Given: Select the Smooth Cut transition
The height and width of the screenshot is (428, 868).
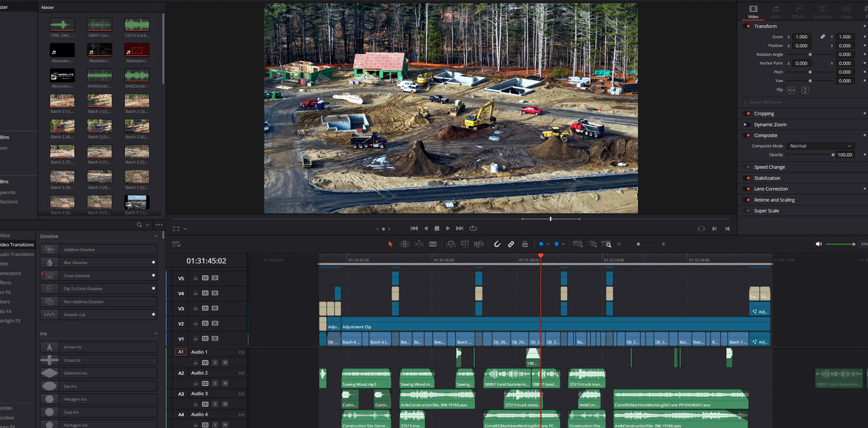Looking at the screenshot, I should click(99, 315).
